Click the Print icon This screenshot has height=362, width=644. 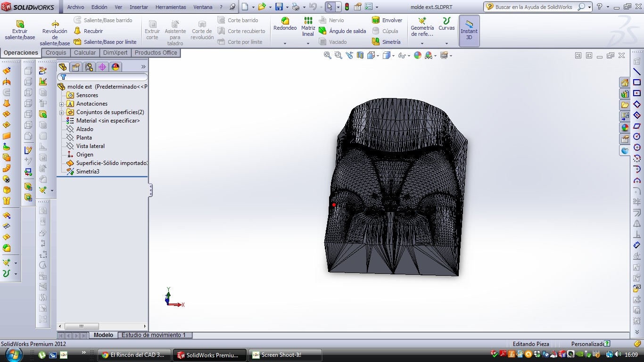[x=296, y=7]
